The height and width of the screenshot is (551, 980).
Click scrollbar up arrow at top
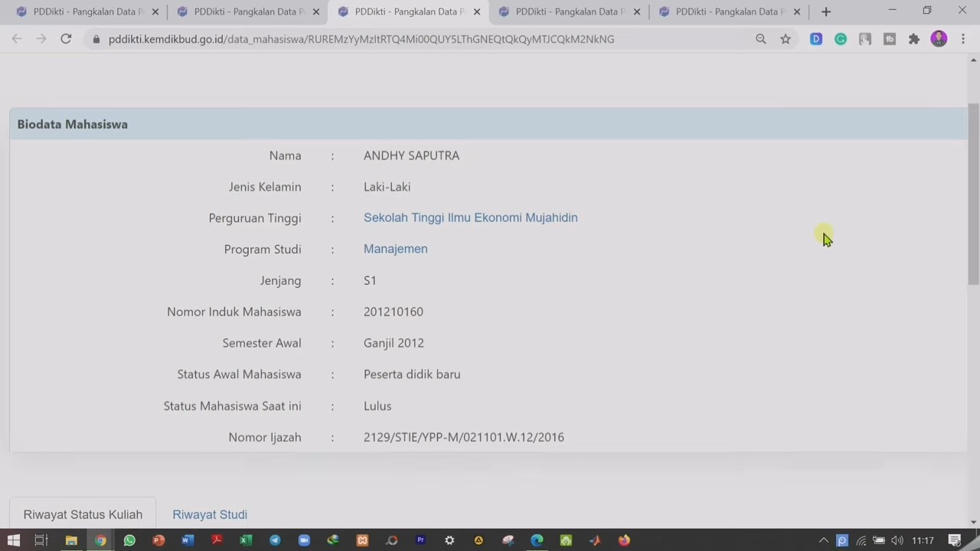tap(974, 60)
